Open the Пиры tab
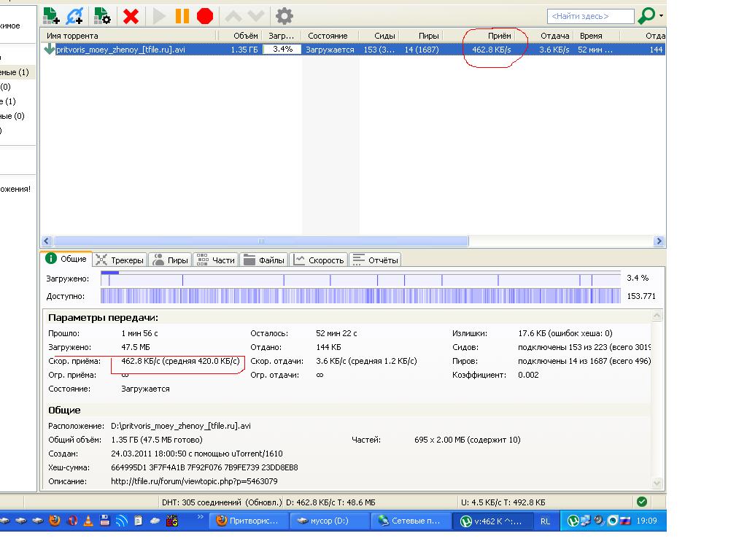The image size is (747, 560). click(x=171, y=260)
